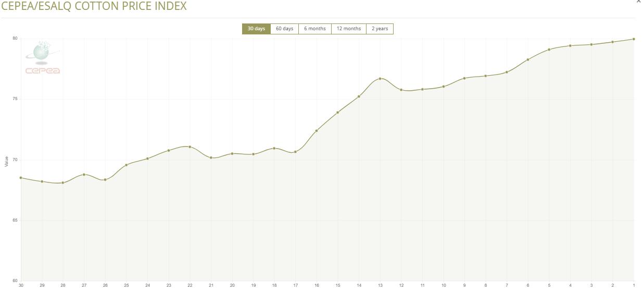Switch to the 60 days view
The height and width of the screenshot is (293, 644).
pyautogui.click(x=284, y=29)
